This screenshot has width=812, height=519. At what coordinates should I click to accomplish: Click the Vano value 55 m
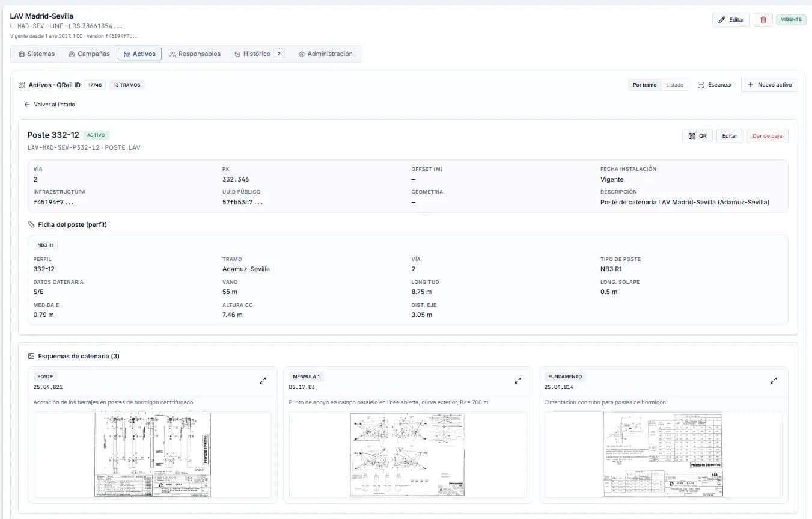(230, 292)
